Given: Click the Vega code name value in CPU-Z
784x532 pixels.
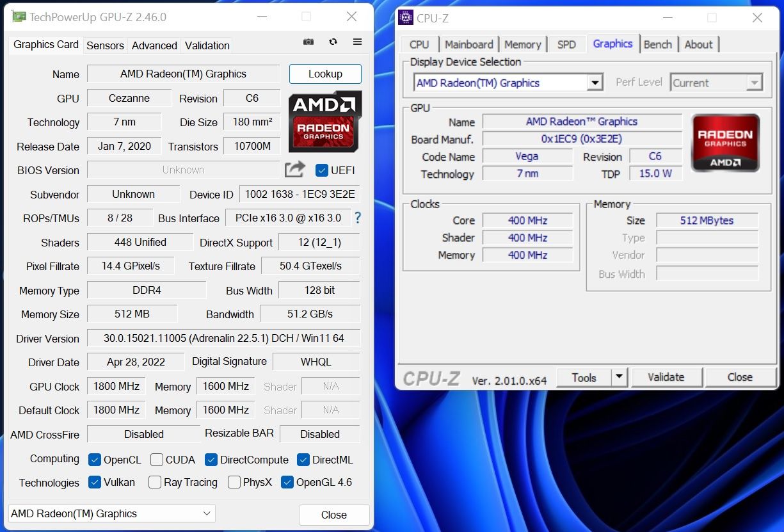Looking at the screenshot, I should tap(527, 156).
